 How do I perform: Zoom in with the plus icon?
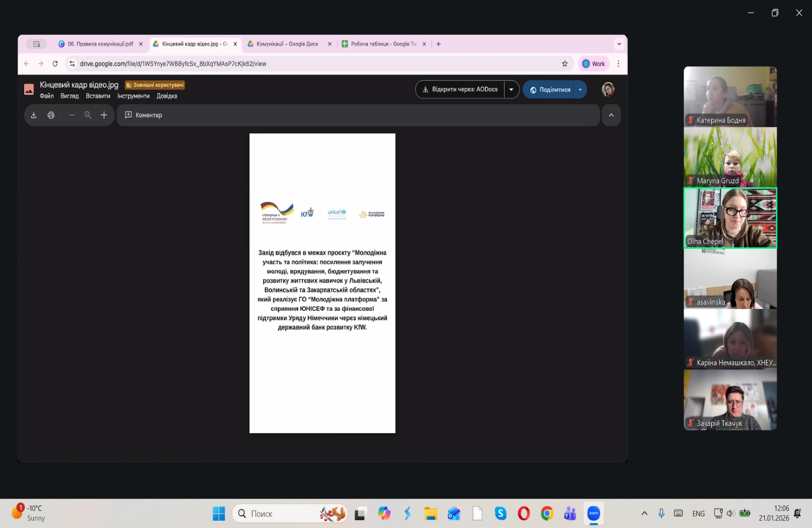pos(104,115)
